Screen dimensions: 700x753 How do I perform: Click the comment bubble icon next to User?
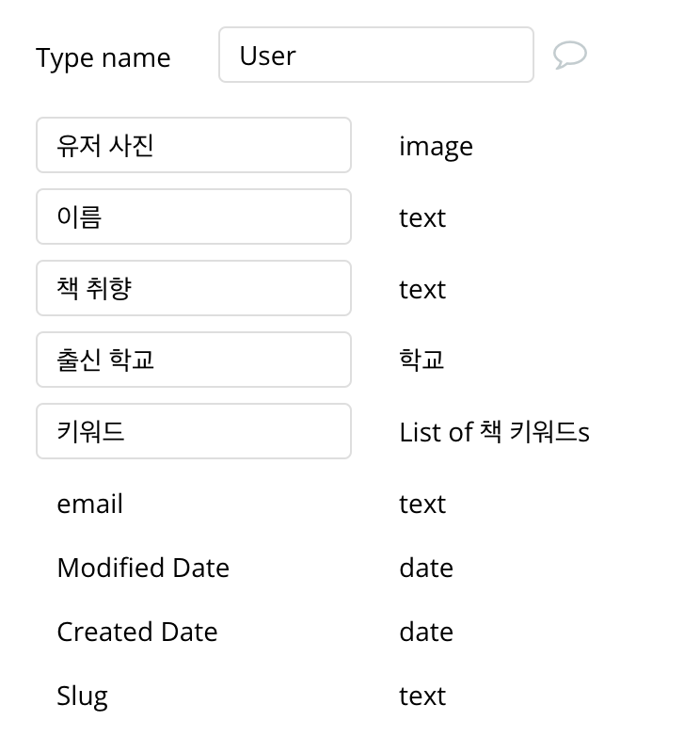click(x=569, y=56)
